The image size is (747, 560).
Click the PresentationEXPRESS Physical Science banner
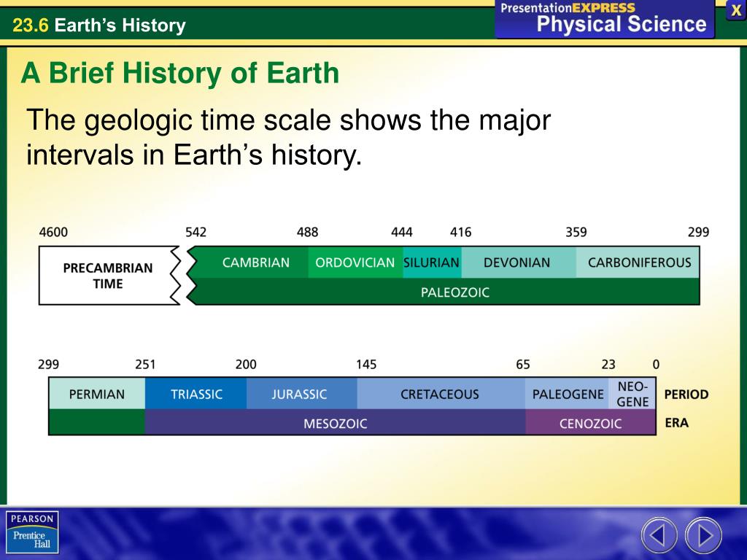(x=605, y=18)
